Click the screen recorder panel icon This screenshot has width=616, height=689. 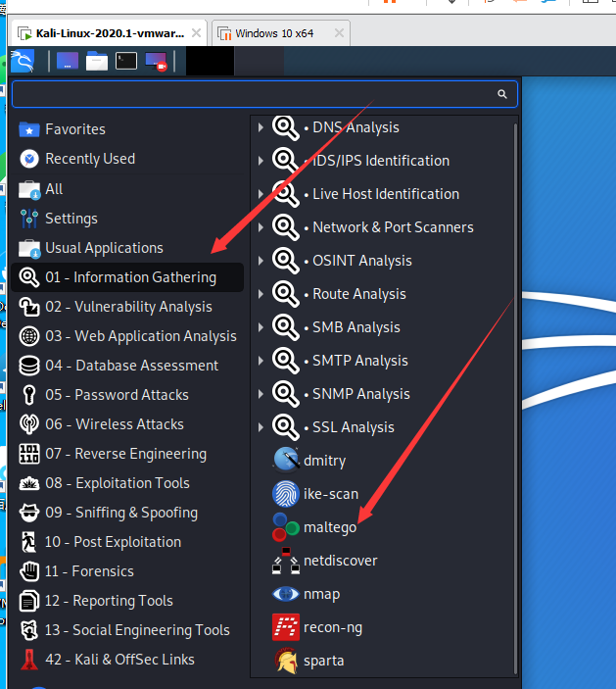[157, 61]
